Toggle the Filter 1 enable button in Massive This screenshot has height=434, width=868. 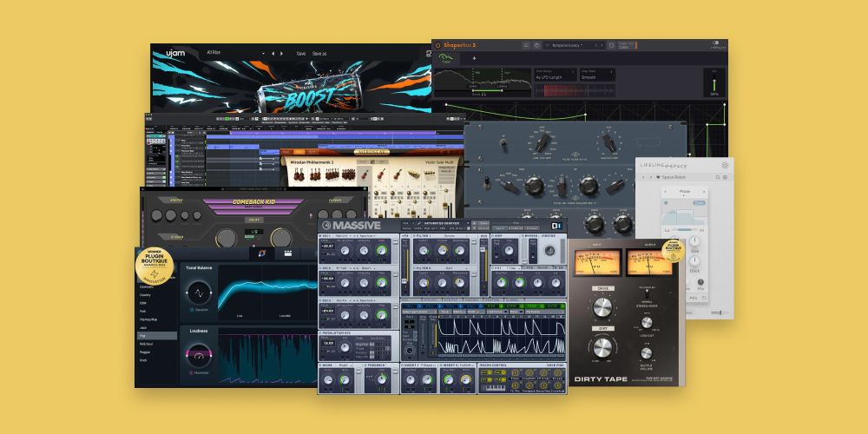[414, 236]
